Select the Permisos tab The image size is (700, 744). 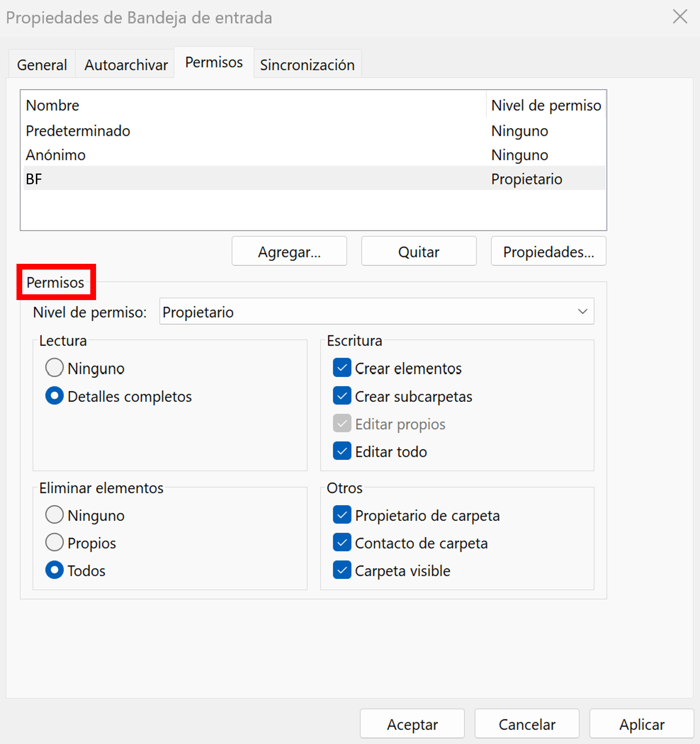[214, 62]
